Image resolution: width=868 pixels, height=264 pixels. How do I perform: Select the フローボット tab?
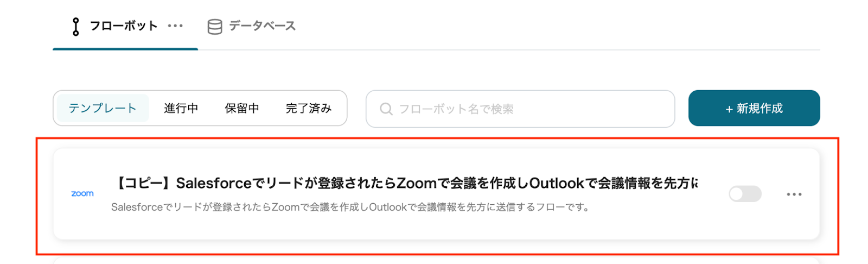(x=125, y=26)
